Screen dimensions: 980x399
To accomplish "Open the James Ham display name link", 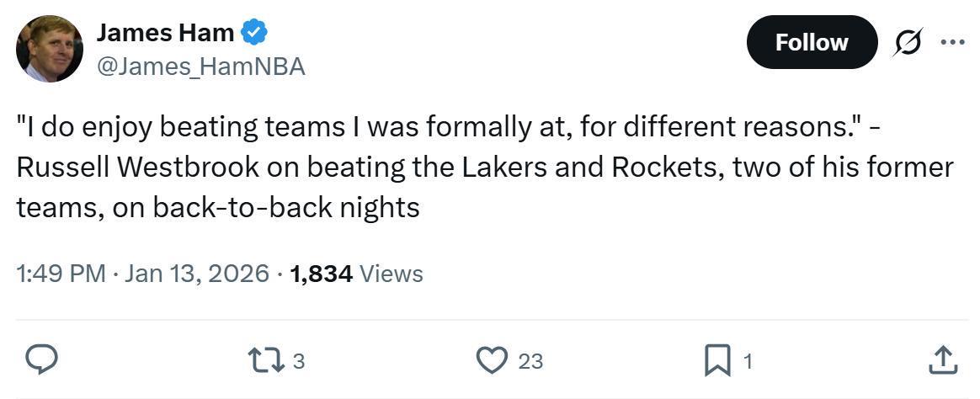I will coord(165,33).
